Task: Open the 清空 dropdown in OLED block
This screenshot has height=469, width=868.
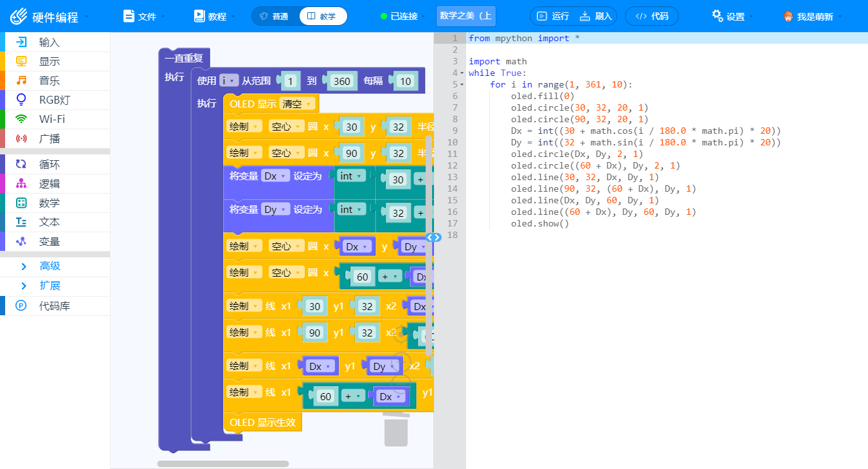Action: coord(298,104)
